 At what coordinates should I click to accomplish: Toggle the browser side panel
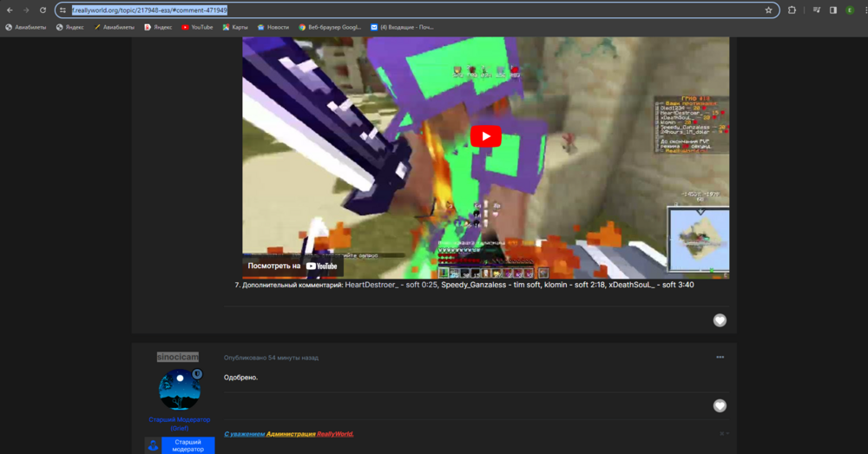(x=833, y=10)
